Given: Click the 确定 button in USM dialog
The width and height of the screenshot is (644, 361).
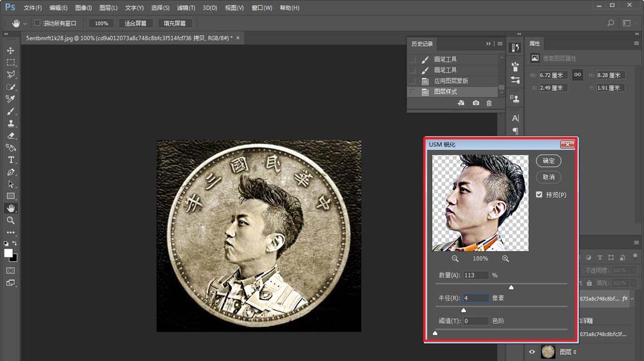Looking at the screenshot, I should click(x=549, y=161).
